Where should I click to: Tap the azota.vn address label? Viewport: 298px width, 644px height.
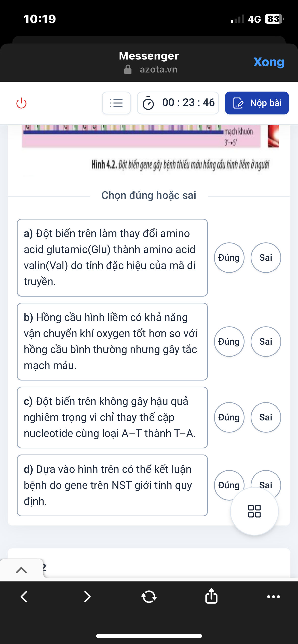(x=158, y=69)
